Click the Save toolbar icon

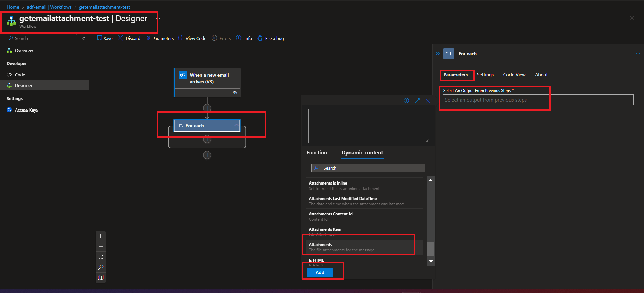pyautogui.click(x=100, y=38)
